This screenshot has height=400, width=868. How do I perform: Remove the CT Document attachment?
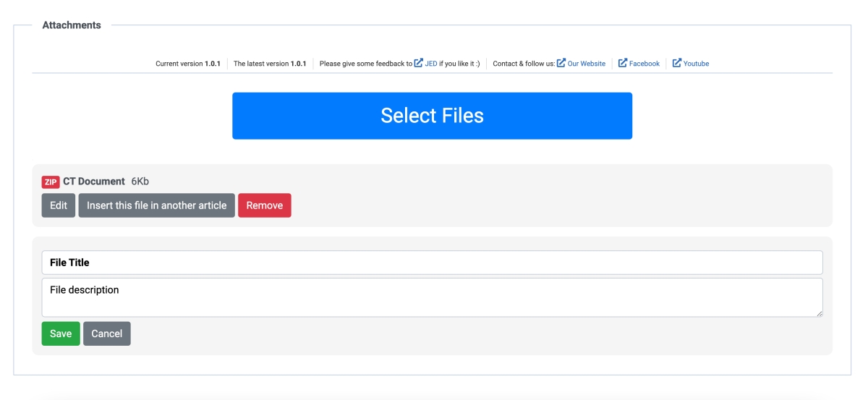pyautogui.click(x=265, y=205)
